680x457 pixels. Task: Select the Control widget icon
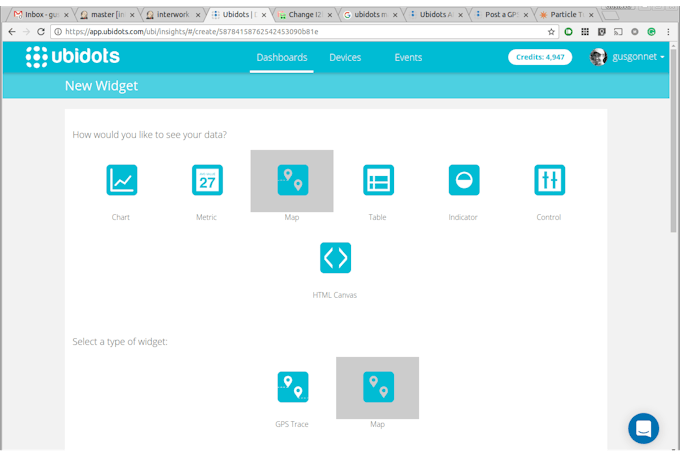pyautogui.click(x=549, y=180)
